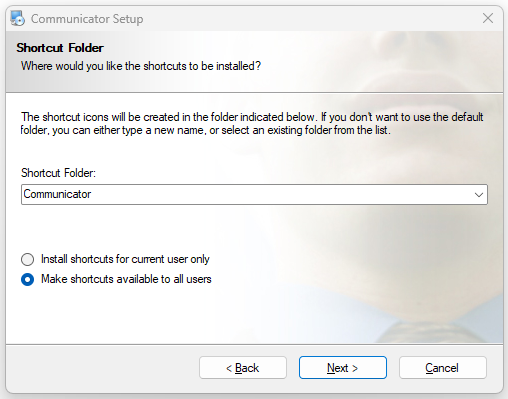This screenshot has width=508, height=399.
Task: Click the 'Communicator' text in the combo box
Action: click(x=57, y=194)
